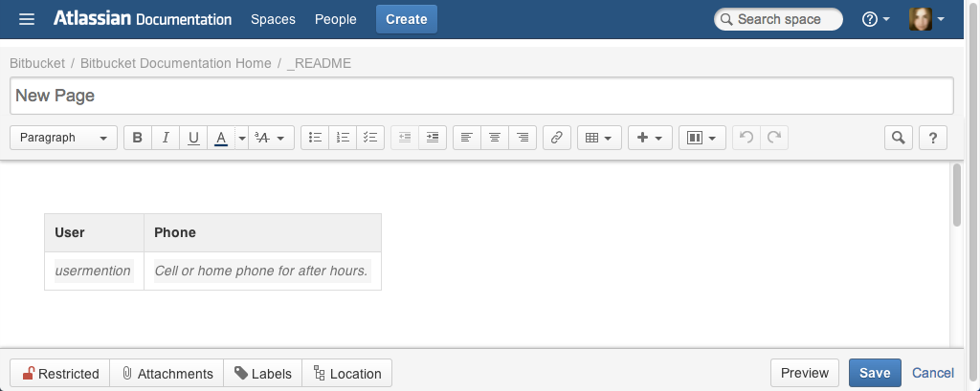Open the Paragraph style dropdown
The image size is (980, 391).
64,138
